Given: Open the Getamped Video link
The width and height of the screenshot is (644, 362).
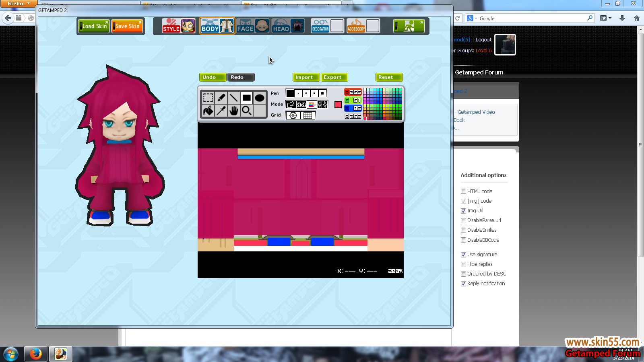Looking at the screenshot, I should [x=476, y=112].
